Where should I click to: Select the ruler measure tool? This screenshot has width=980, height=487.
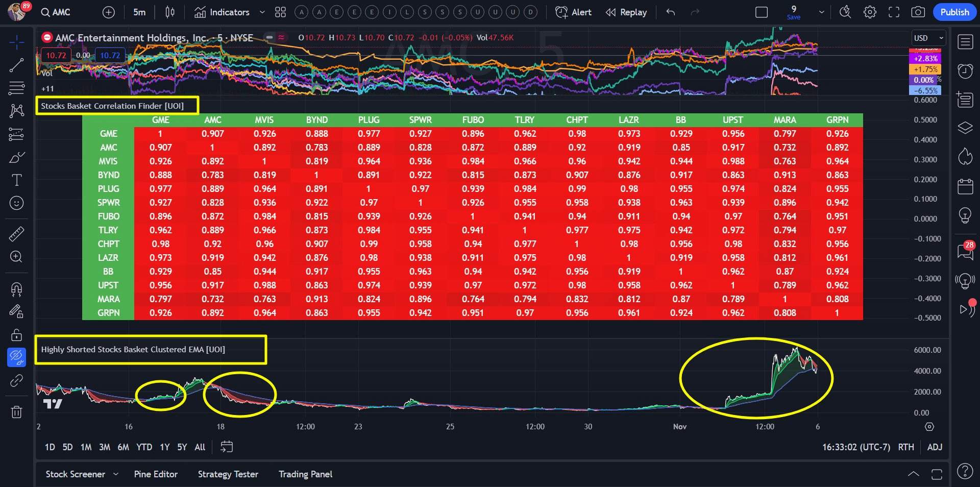(16, 234)
